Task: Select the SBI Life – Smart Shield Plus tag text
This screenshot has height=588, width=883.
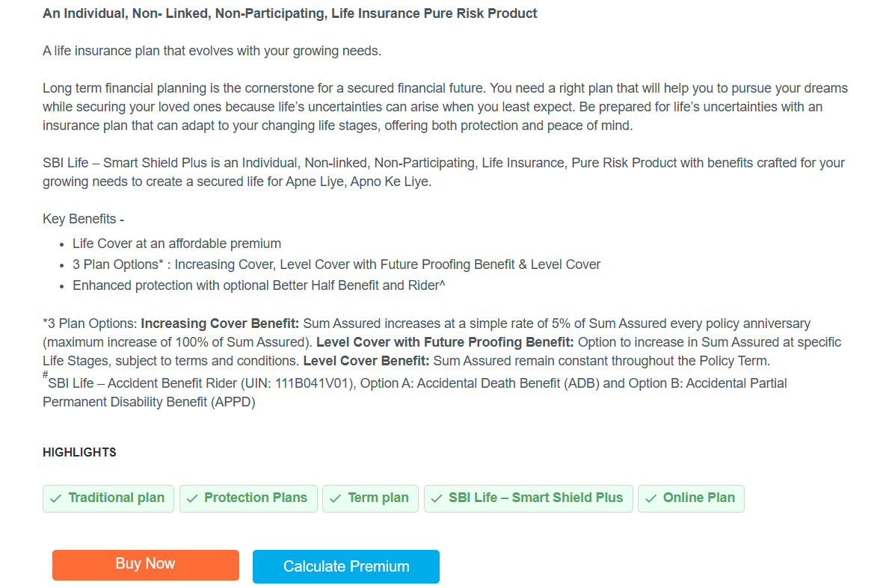Action: point(535,498)
